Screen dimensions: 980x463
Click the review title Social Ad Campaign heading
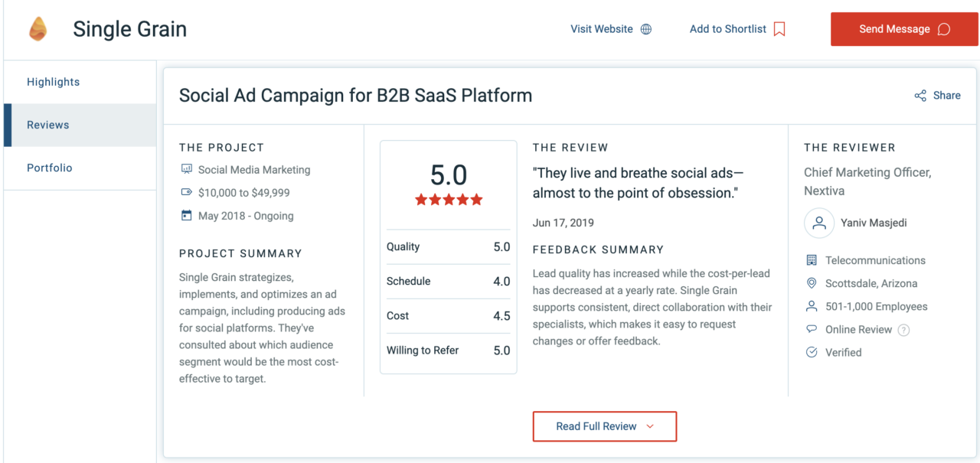[x=355, y=96]
